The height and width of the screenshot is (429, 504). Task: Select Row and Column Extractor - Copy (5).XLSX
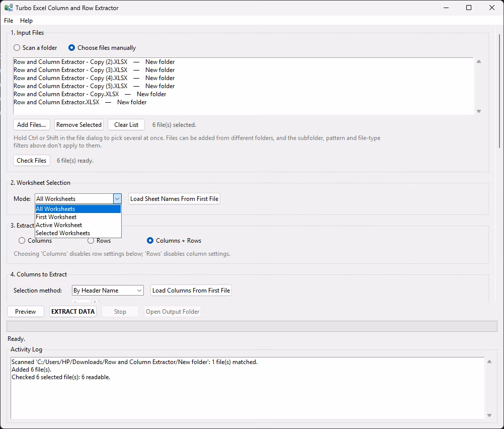pos(94,86)
